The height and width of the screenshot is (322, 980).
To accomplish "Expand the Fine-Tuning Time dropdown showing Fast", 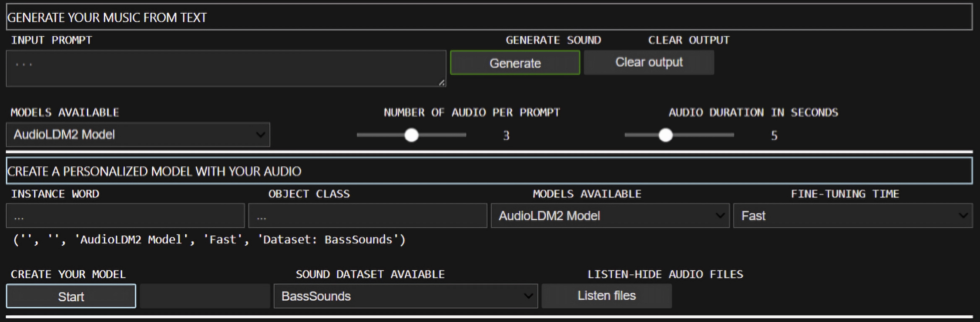I will [x=853, y=216].
